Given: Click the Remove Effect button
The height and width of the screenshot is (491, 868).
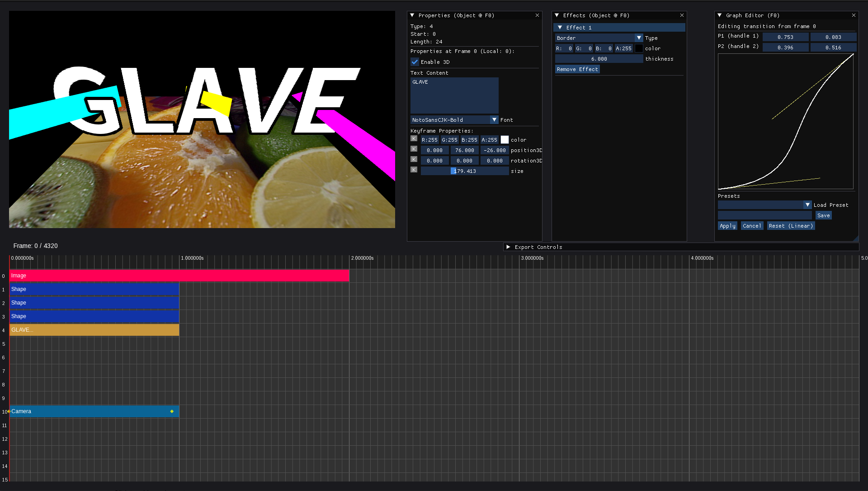Looking at the screenshot, I should 577,69.
